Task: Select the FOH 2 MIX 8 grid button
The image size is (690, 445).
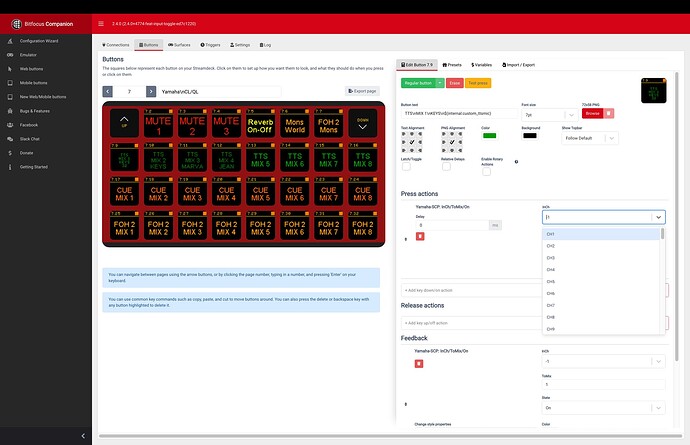Action: point(363,225)
